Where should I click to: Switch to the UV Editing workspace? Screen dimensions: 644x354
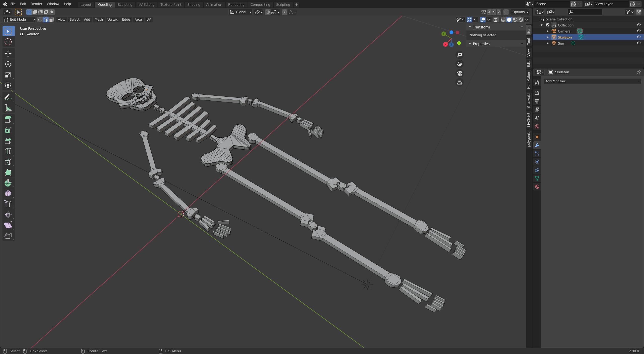click(x=146, y=5)
